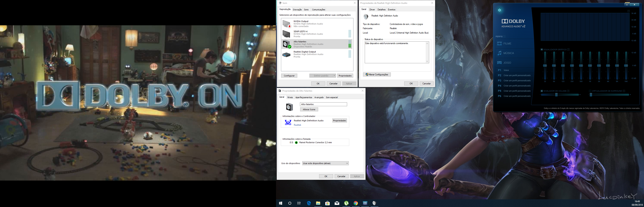
Task: Enable Virtualizador de Surround checkbox
Action: pos(590,91)
